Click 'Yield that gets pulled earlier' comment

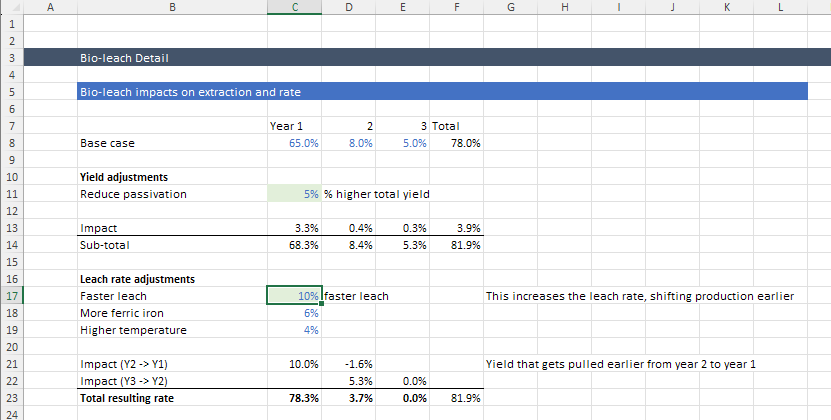pos(621,364)
